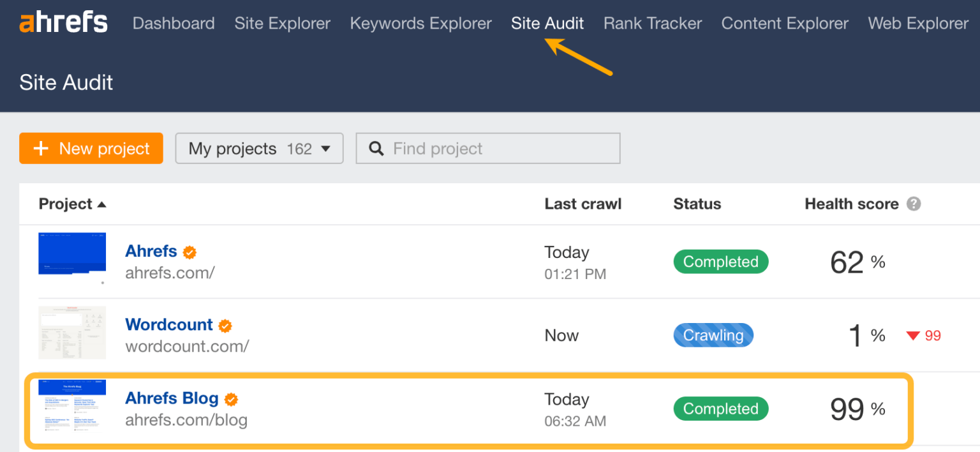Open the My projects dropdown

[259, 148]
